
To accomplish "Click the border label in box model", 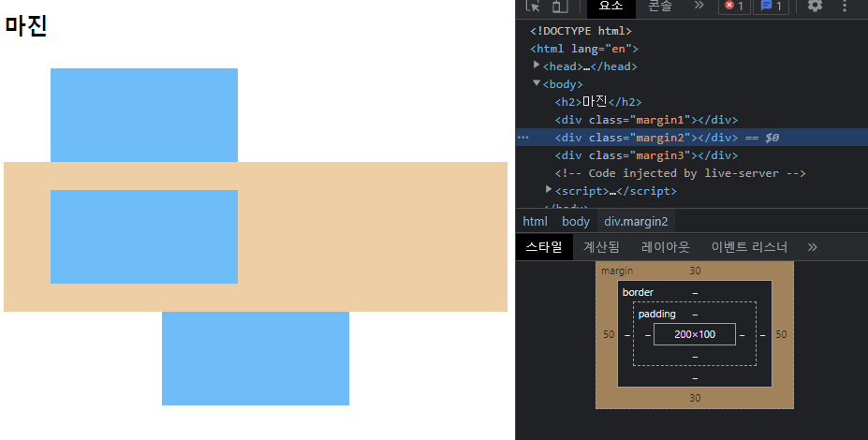I will point(638,292).
